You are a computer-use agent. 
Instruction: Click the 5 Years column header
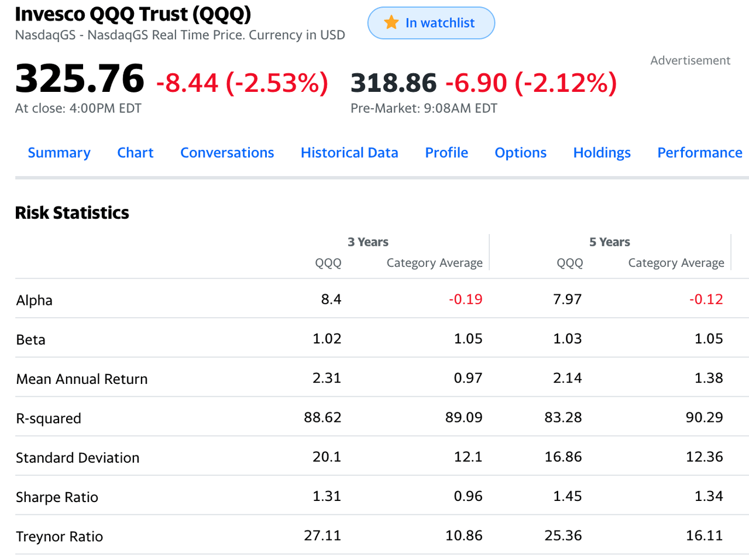(610, 242)
